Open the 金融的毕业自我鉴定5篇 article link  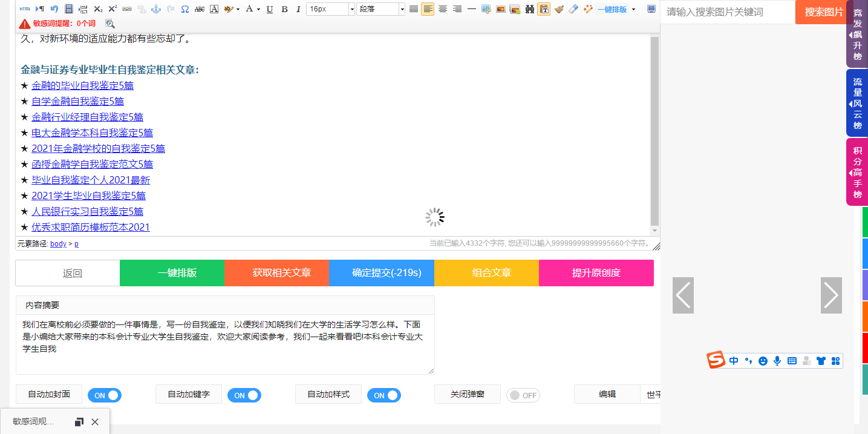click(82, 85)
